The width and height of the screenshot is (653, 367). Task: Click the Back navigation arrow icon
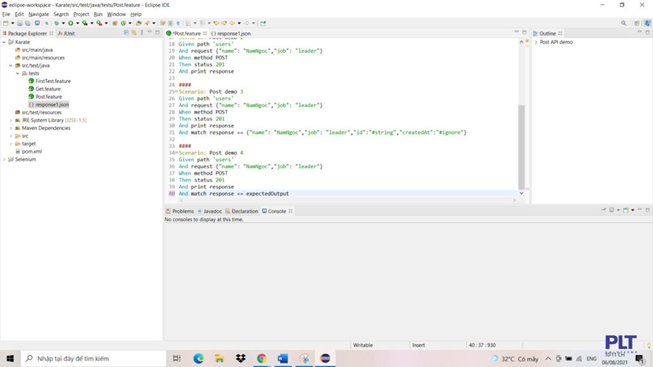point(232,23)
